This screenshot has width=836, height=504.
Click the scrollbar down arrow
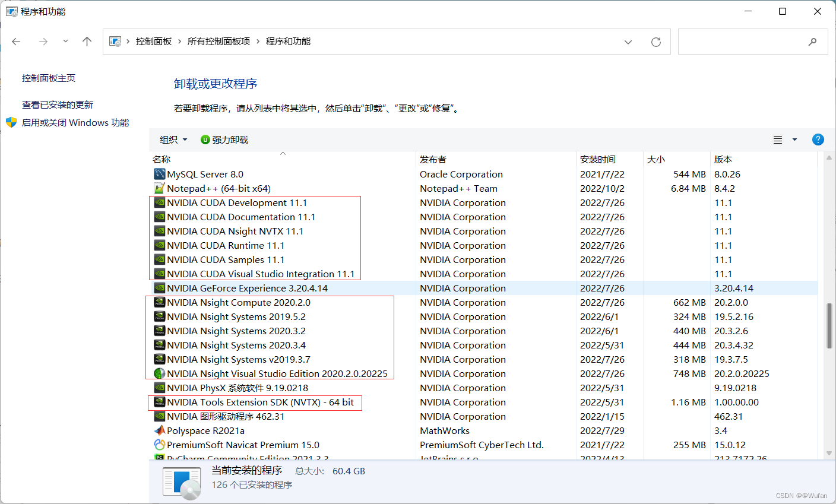coord(829,454)
